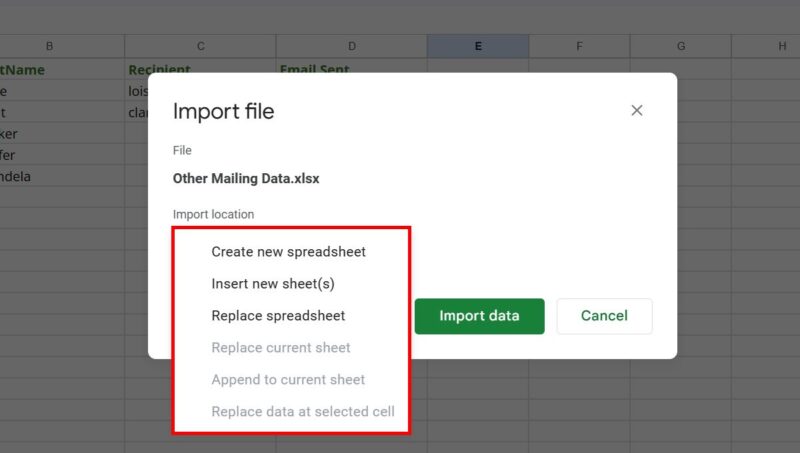
Task: Click the Import file dialog title
Action: 223,111
